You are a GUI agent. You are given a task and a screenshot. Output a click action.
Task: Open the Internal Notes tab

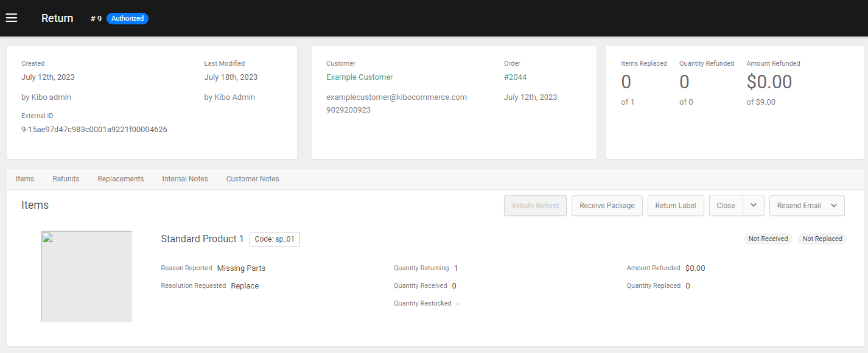[184, 178]
